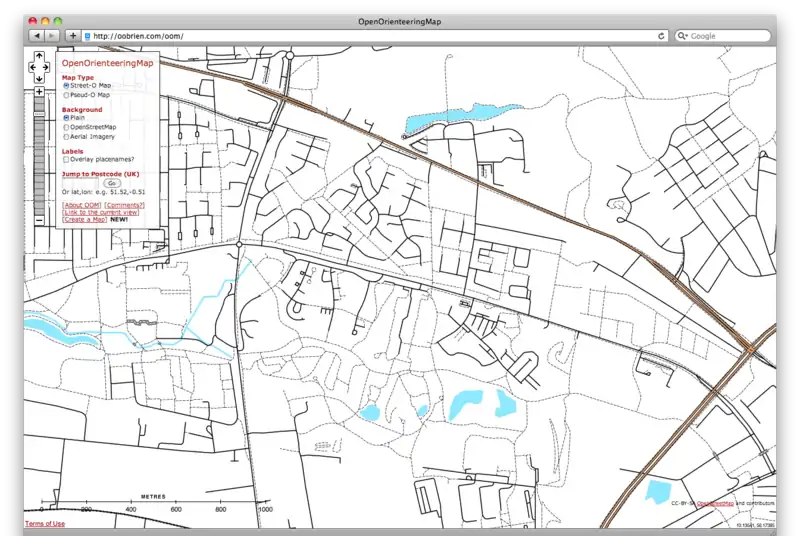Reload the page in the address bar
800x536 pixels.
[662, 35]
